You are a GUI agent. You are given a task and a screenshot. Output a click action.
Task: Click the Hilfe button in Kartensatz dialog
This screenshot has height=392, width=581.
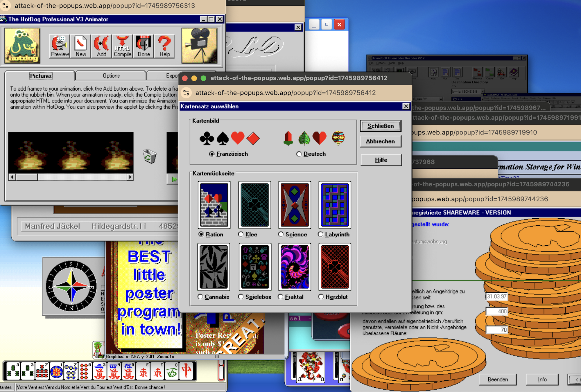pos(381,160)
